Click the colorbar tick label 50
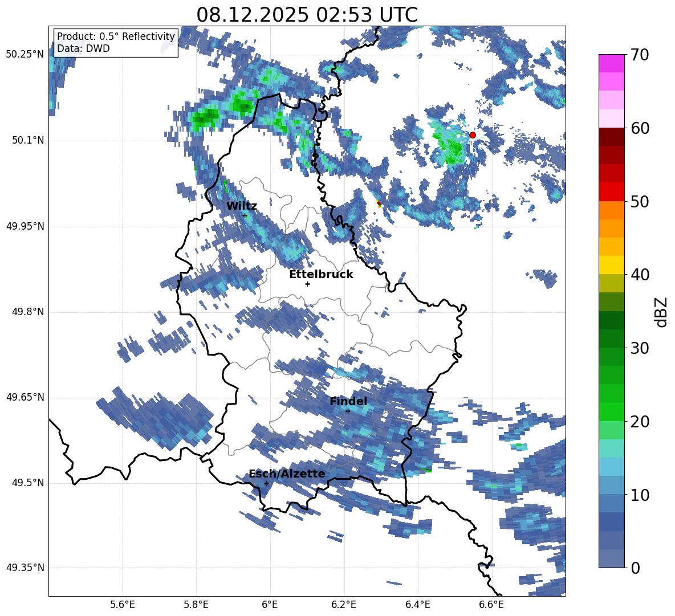This screenshot has width=675, height=616. [x=640, y=202]
